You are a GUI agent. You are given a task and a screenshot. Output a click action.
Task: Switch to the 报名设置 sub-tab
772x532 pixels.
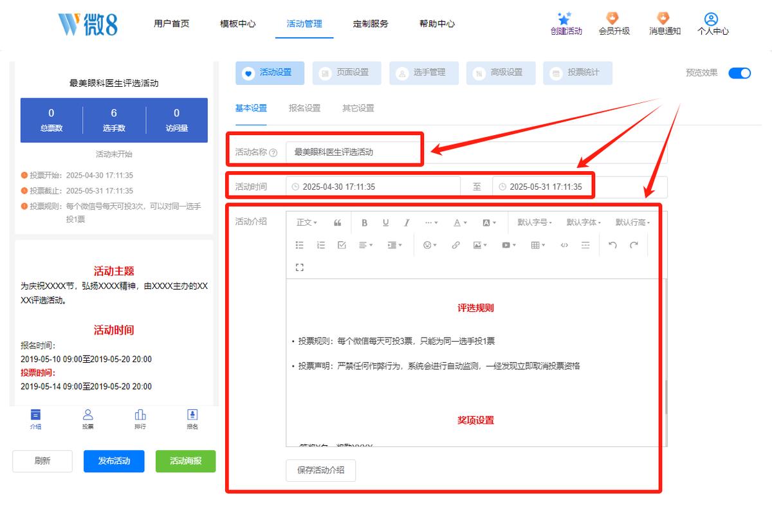[304, 108]
